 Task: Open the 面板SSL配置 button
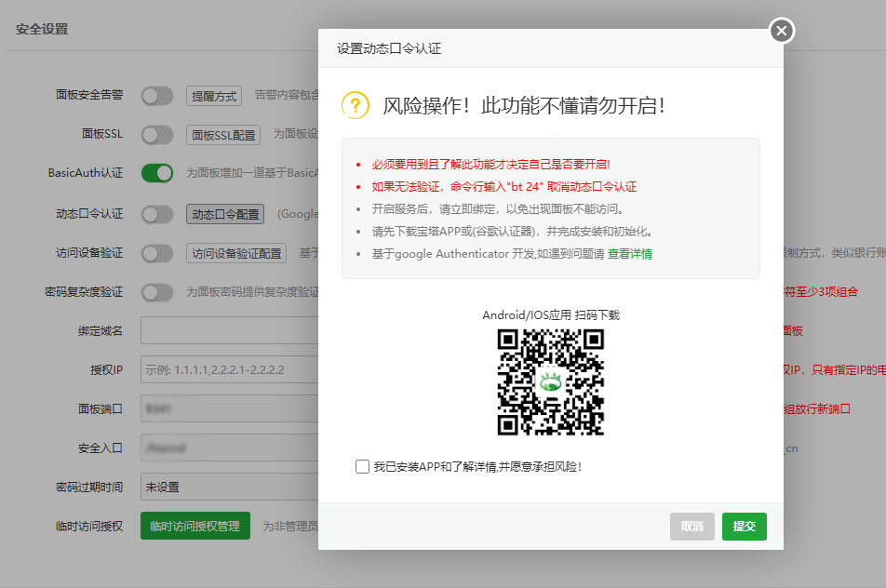coord(223,135)
